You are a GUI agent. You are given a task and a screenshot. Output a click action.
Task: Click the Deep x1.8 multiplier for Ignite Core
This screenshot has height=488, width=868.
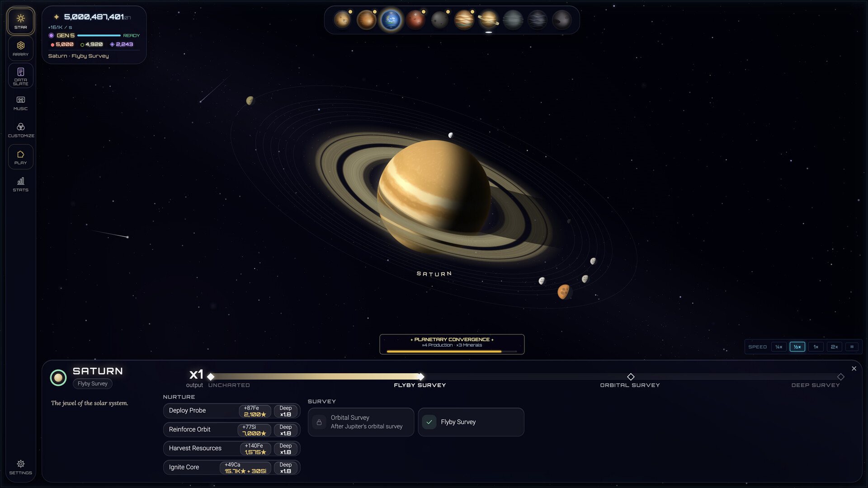pyautogui.click(x=286, y=468)
